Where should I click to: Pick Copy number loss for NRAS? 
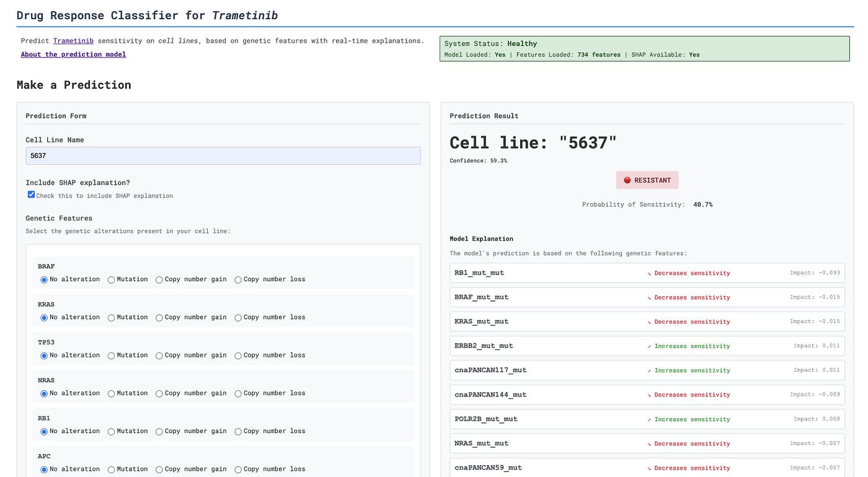point(238,393)
